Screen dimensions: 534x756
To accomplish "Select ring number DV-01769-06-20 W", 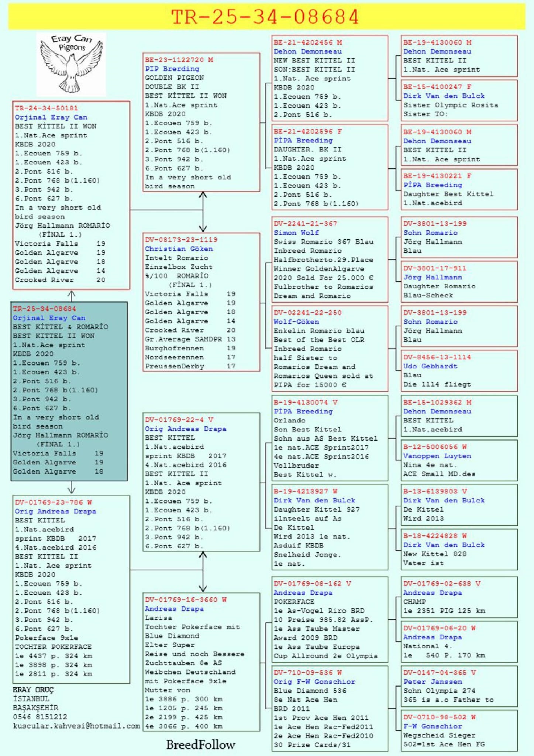I will [x=440, y=628].
